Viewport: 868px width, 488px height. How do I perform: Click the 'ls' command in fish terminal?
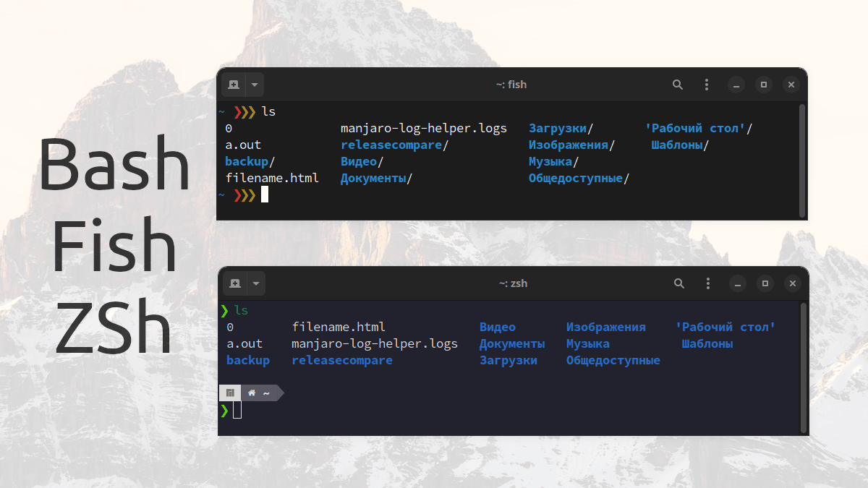pos(268,112)
